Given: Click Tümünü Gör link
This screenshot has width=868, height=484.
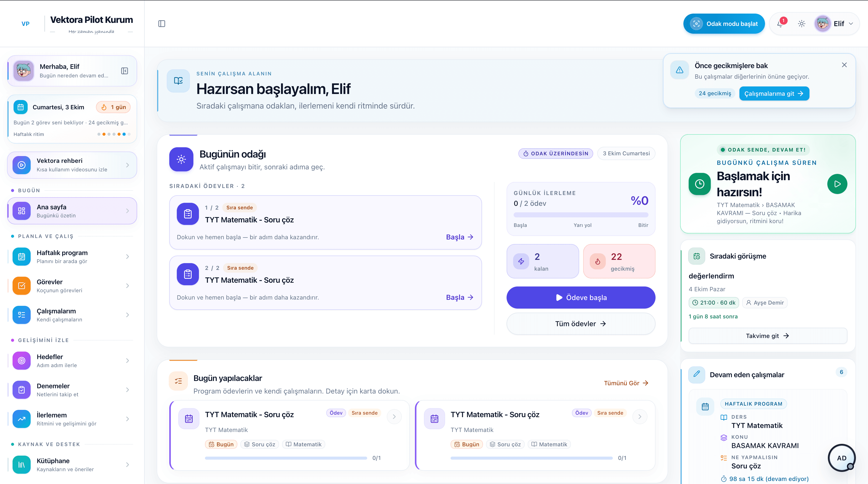Looking at the screenshot, I should pyautogui.click(x=626, y=383).
